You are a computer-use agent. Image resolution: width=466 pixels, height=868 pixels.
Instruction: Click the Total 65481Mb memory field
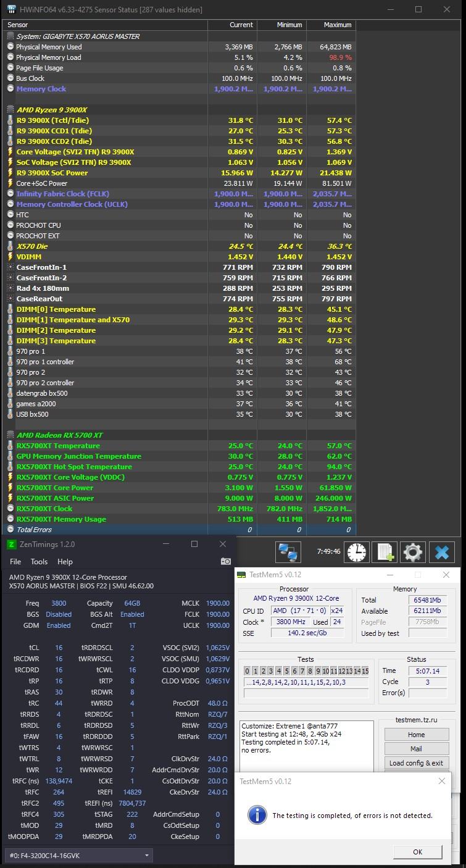(x=427, y=600)
